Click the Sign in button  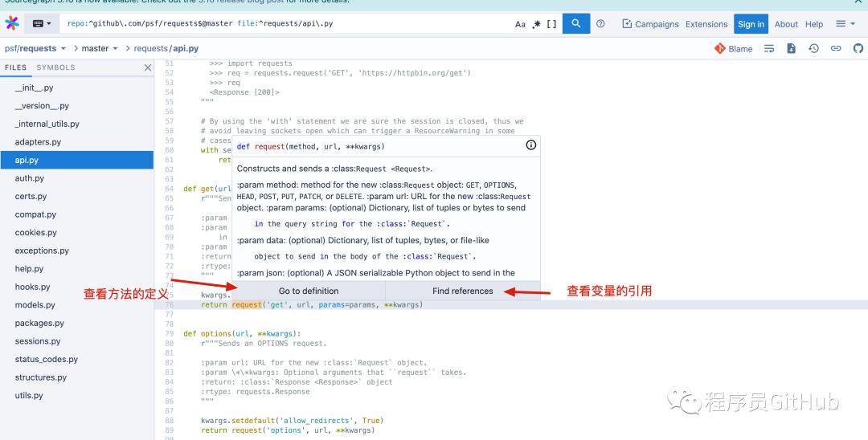tap(751, 24)
